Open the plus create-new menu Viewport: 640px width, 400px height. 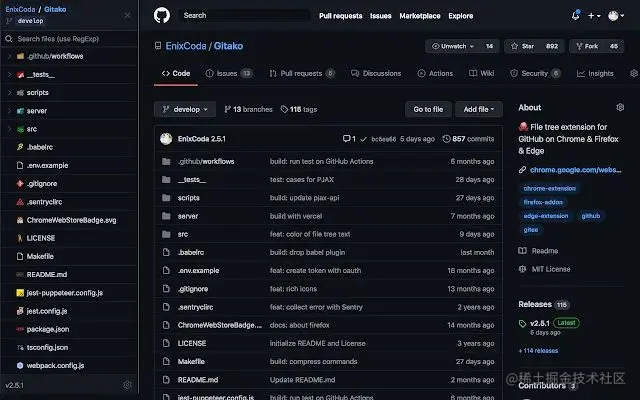coord(594,16)
